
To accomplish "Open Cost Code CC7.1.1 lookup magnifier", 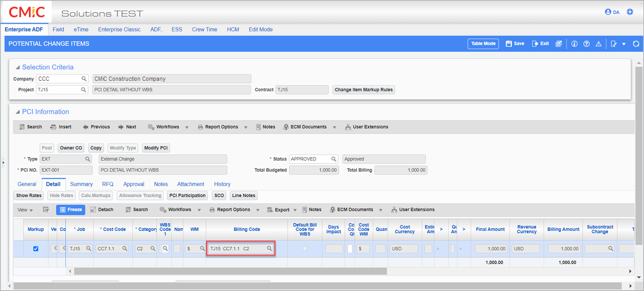I will 125,249.
